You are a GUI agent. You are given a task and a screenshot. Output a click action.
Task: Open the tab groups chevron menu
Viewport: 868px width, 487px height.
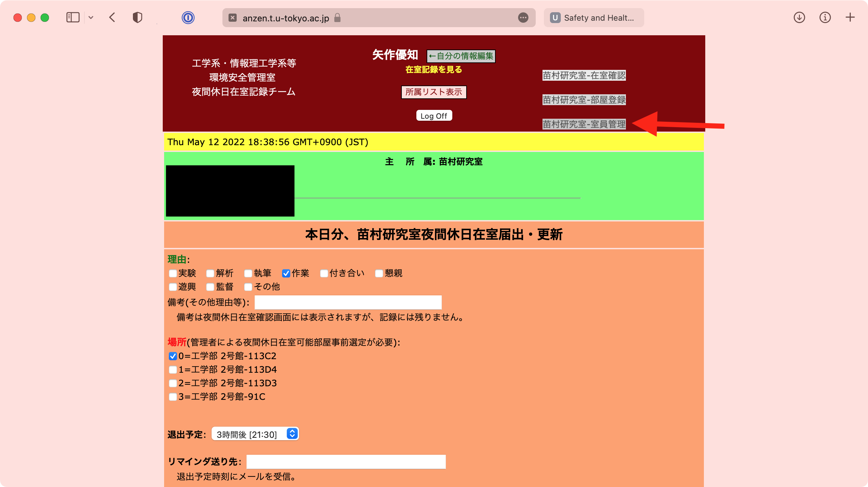point(90,17)
